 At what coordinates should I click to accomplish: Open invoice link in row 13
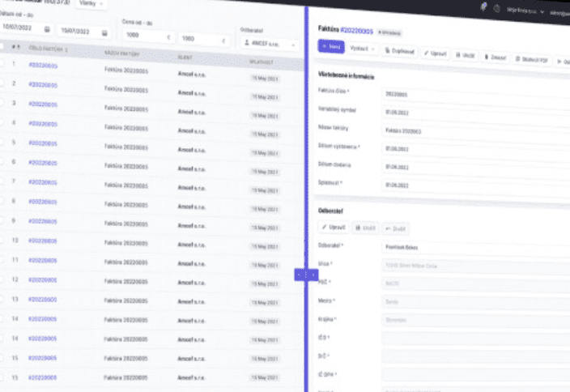point(43,300)
